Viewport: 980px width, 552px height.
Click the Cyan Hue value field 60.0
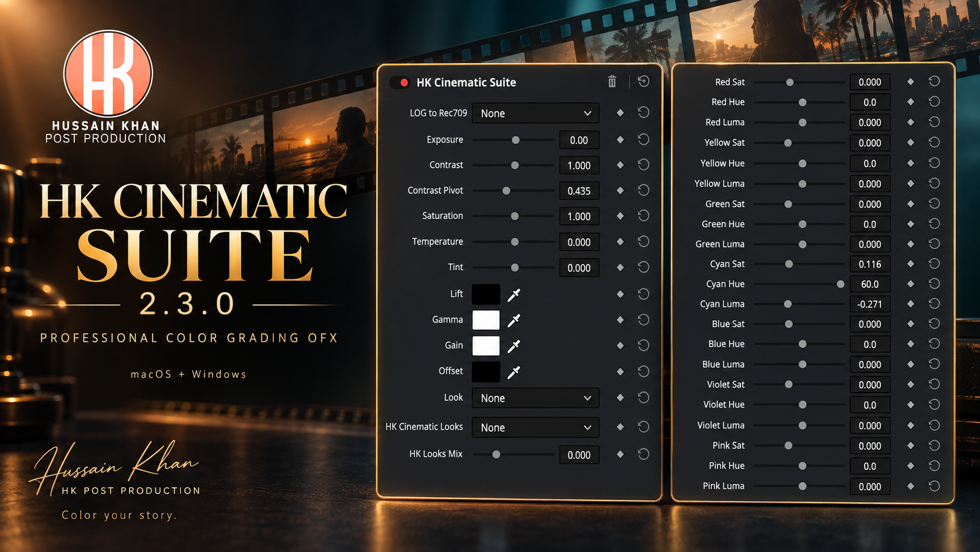click(870, 284)
